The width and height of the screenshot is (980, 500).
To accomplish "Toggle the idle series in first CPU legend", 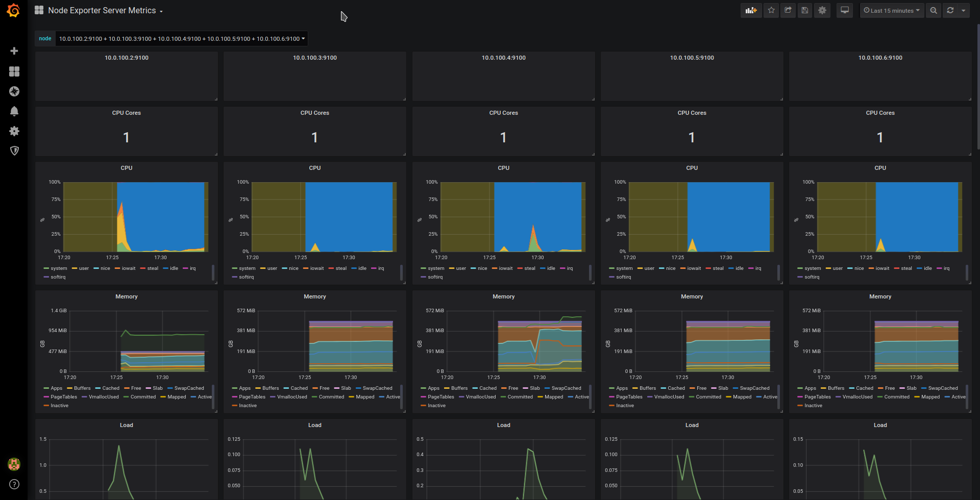I will tap(174, 268).
